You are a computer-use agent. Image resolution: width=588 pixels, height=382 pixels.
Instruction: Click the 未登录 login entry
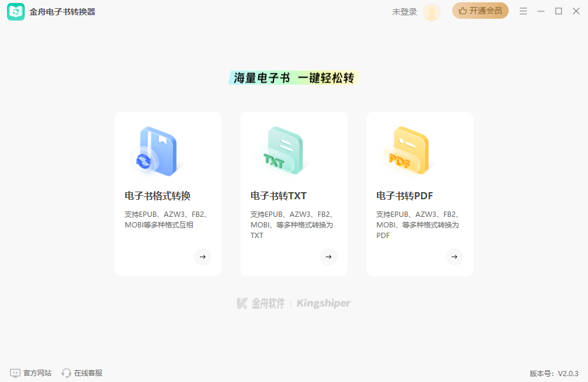404,12
